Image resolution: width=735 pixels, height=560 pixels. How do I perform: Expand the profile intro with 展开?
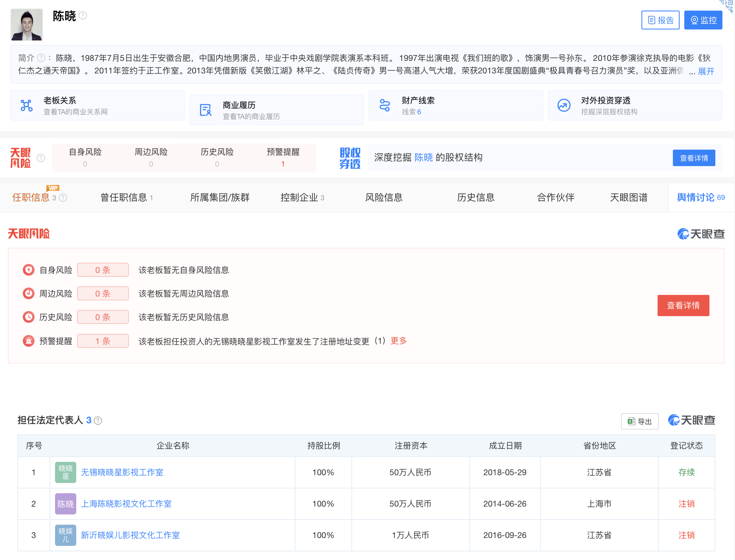(x=706, y=71)
